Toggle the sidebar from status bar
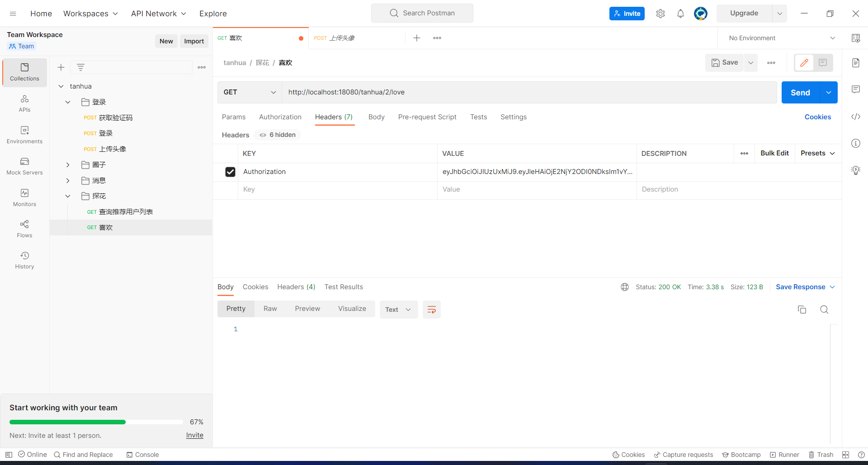 [x=9, y=455]
